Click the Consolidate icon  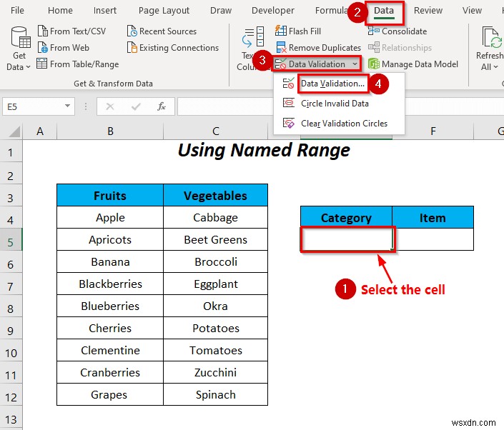(373, 31)
